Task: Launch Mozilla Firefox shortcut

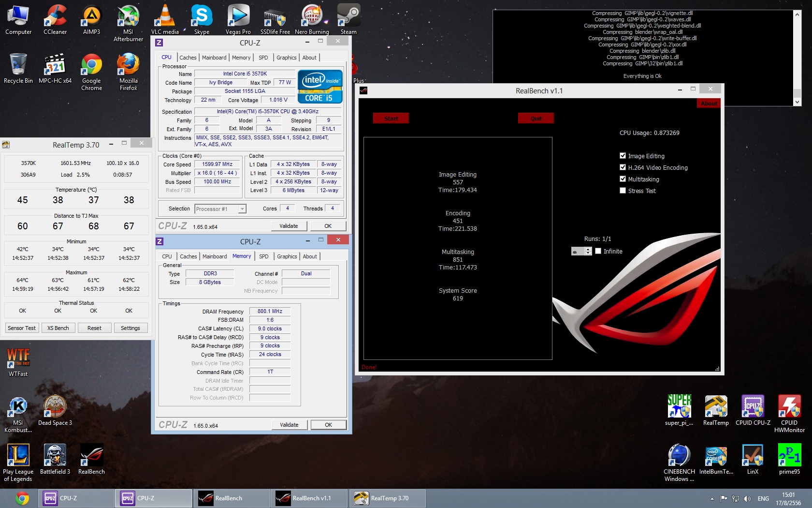Action: (128, 72)
